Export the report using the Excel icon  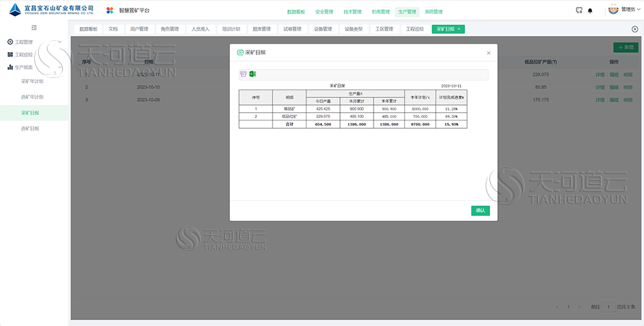point(252,74)
